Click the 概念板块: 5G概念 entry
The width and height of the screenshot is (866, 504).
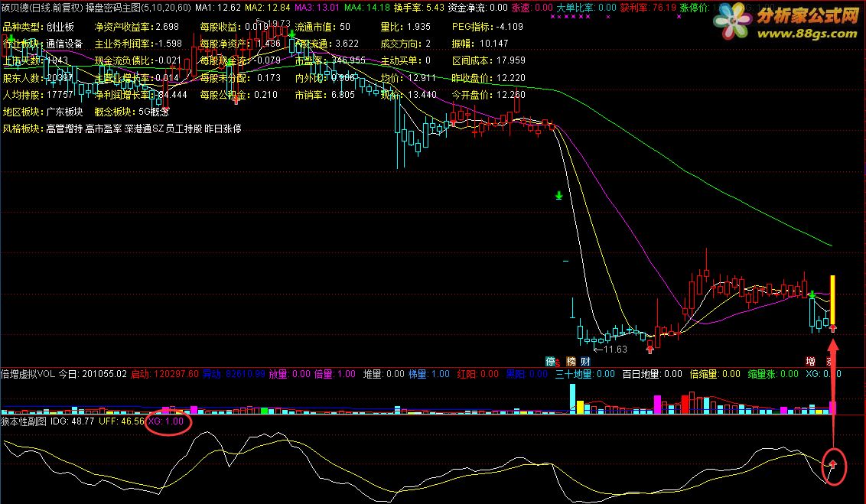pos(132,112)
